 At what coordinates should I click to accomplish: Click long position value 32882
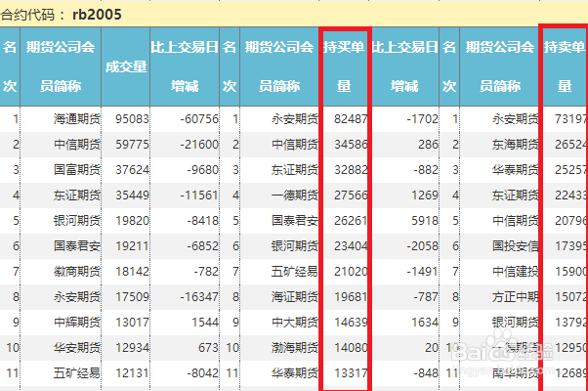point(351,170)
